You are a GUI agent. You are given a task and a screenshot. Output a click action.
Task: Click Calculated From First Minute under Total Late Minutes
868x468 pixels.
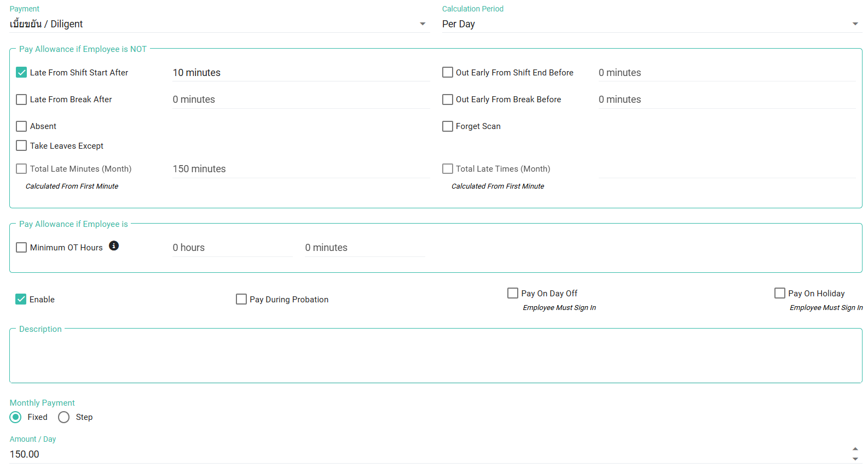(72, 186)
